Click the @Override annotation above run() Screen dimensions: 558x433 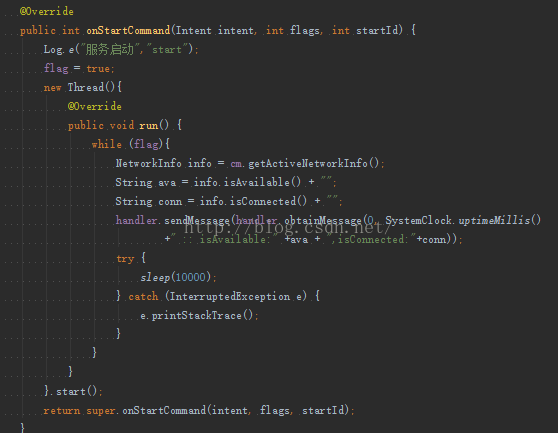95,106
